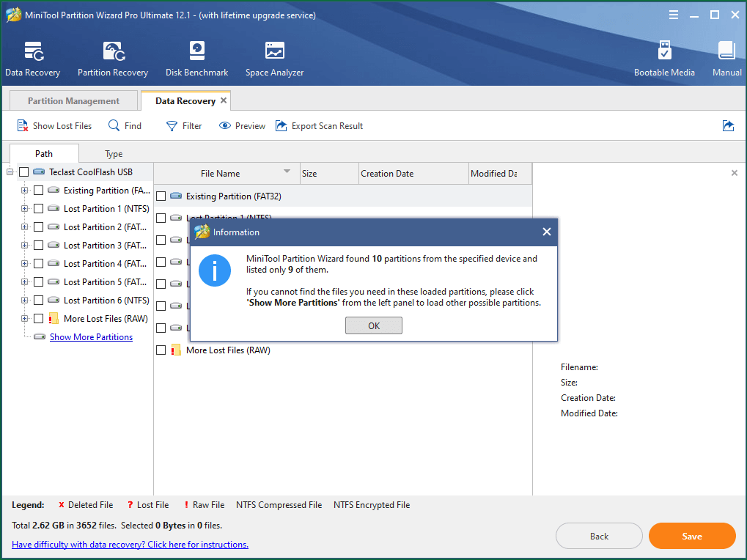This screenshot has width=747, height=560.
Task: Check More Lost Files (RAW) checkbox in tree
Action: pos(39,319)
